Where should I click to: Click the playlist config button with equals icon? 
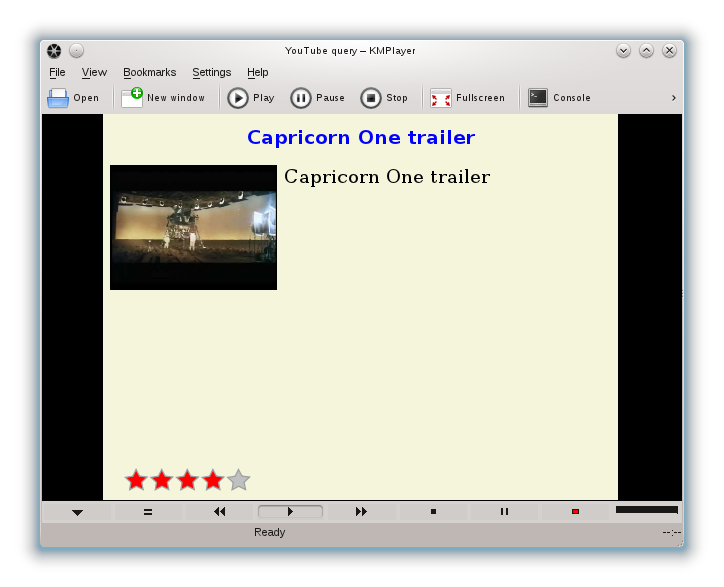click(x=148, y=512)
